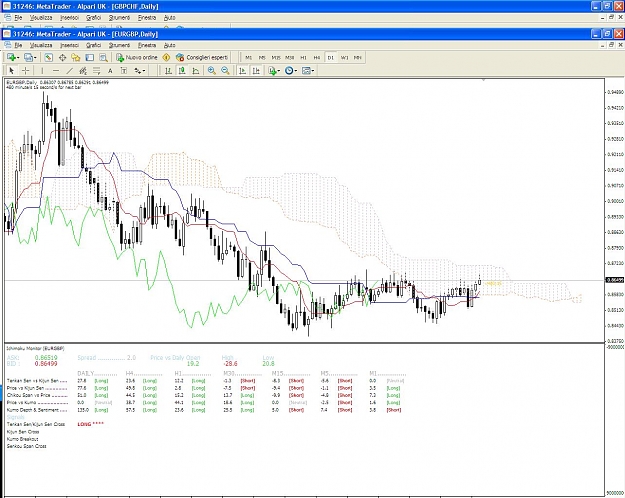Open the New Chart dropdown
The image size is (625, 498).
(13, 57)
